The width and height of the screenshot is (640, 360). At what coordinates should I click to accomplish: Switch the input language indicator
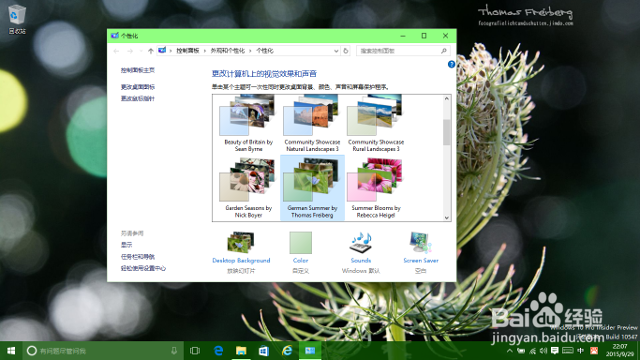(x=580, y=351)
